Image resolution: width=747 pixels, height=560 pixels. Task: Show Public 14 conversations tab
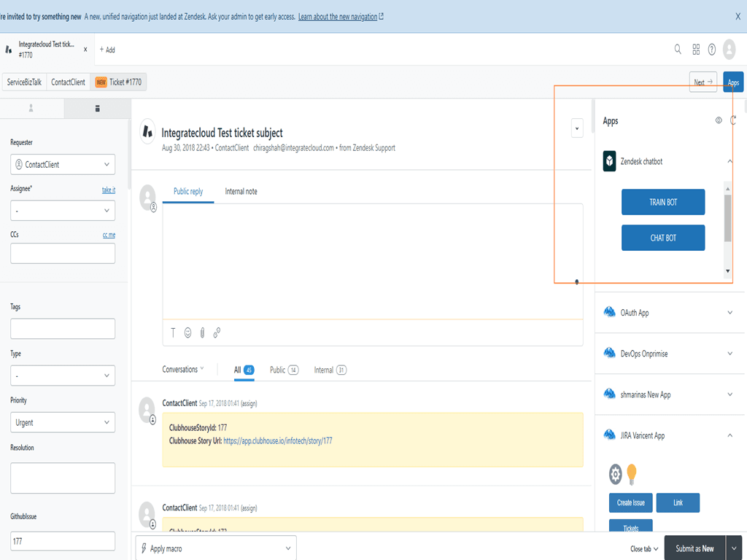(284, 370)
